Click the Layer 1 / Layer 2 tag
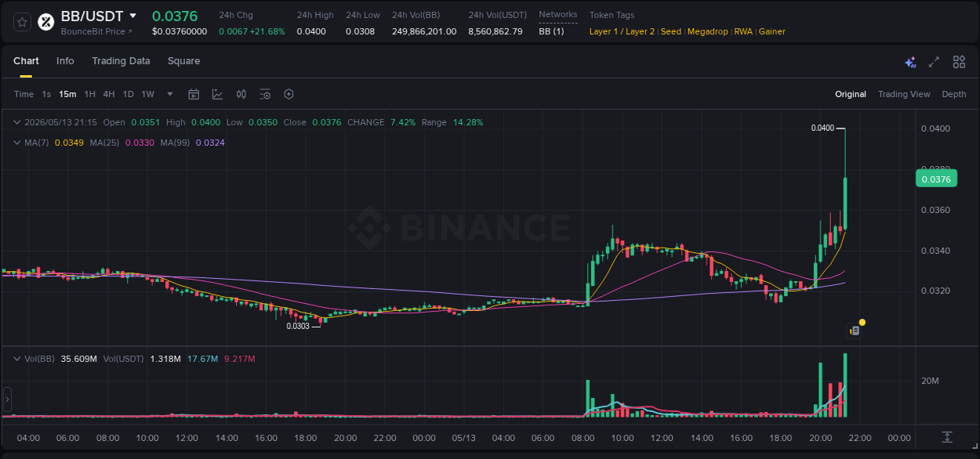980x459 pixels. coord(622,31)
